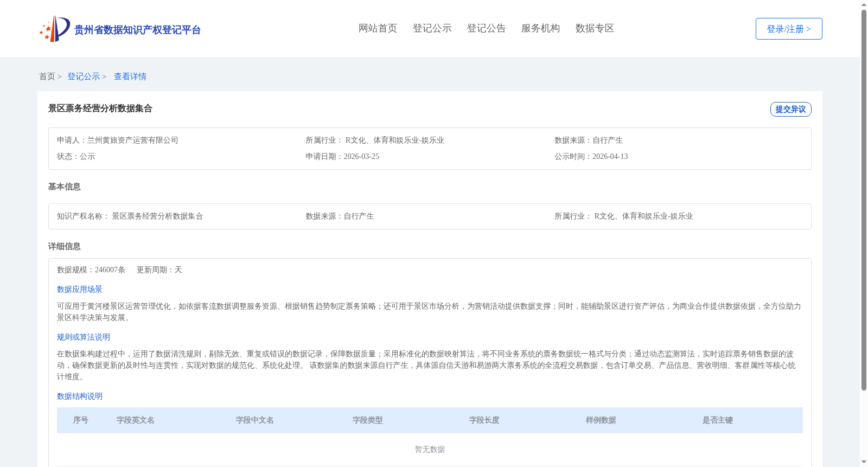Click the 暂无数据 empty table message
The image size is (868, 467).
point(430,449)
